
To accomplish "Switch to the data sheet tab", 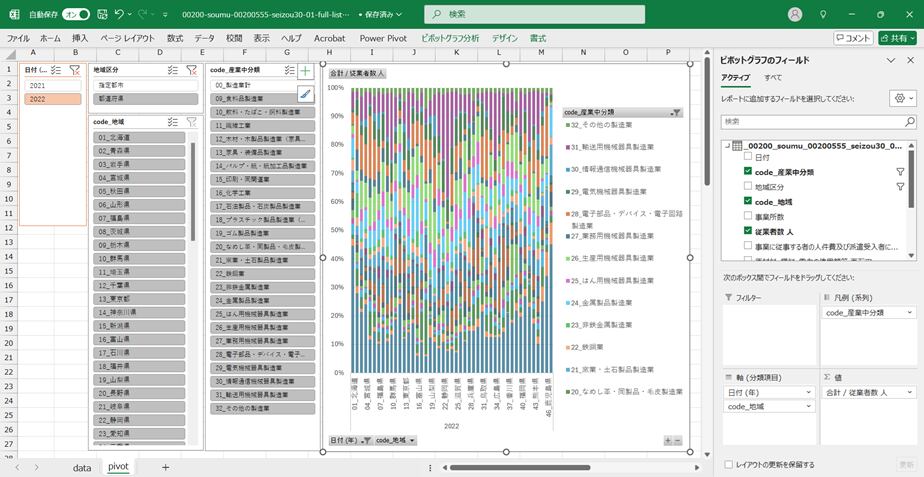I will click(82, 468).
